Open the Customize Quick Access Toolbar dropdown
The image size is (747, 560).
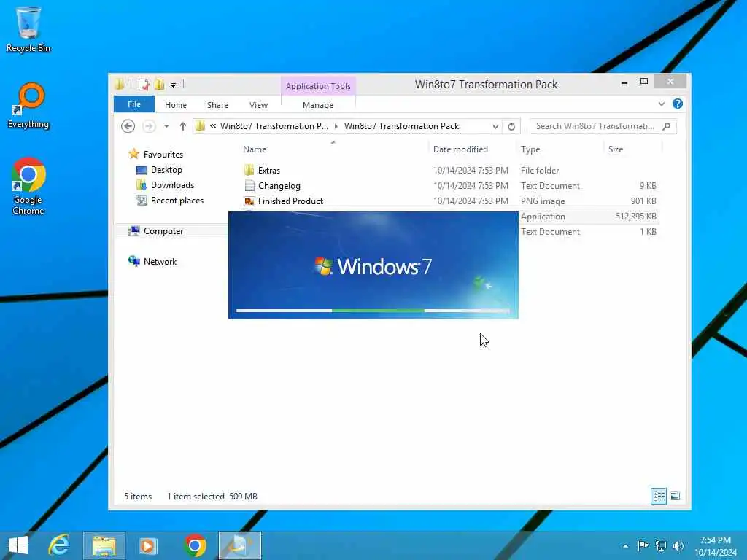pos(174,85)
